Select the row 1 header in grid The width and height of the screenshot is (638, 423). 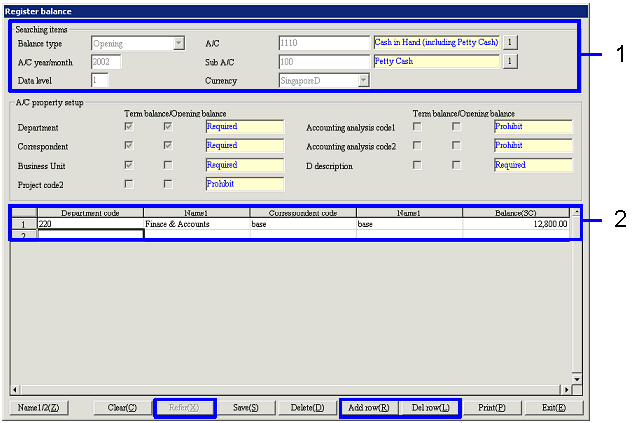(x=23, y=225)
